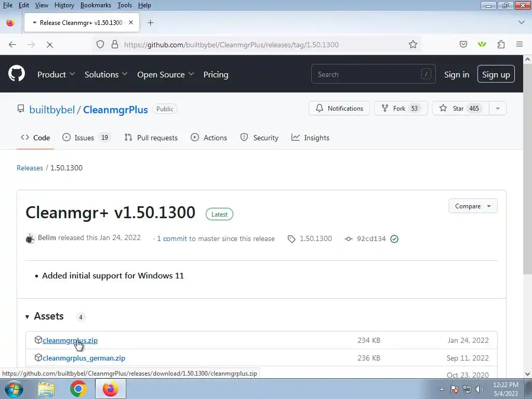Image resolution: width=532 pixels, height=399 pixels.
Task: Open the Firefox hamburger application menu
Action: (520, 45)
